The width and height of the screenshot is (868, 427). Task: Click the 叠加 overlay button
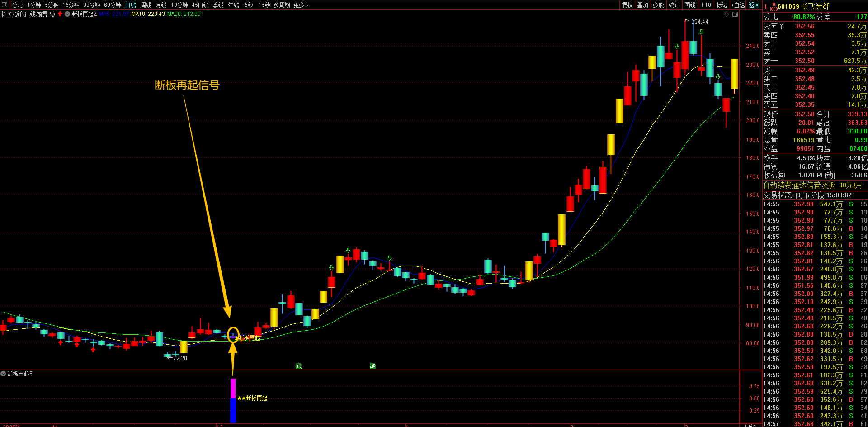[643, 5]
